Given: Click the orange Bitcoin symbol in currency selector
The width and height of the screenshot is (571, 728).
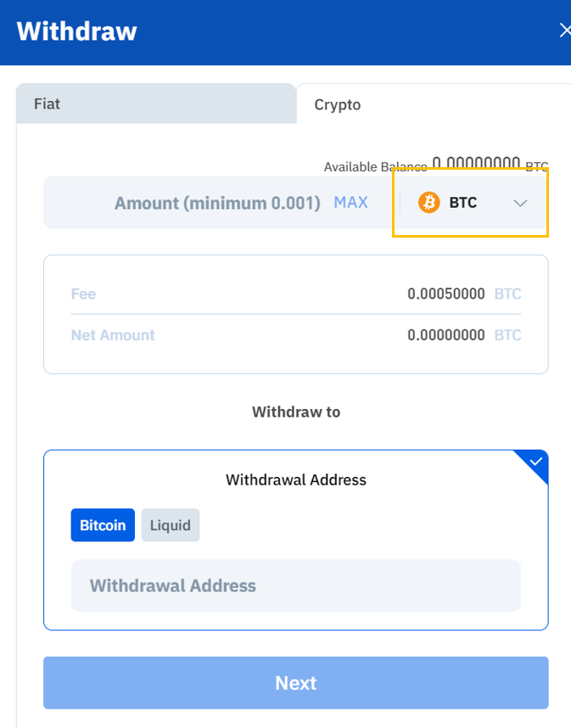Looking at the screenshot, I should click(x=430, y=203).
